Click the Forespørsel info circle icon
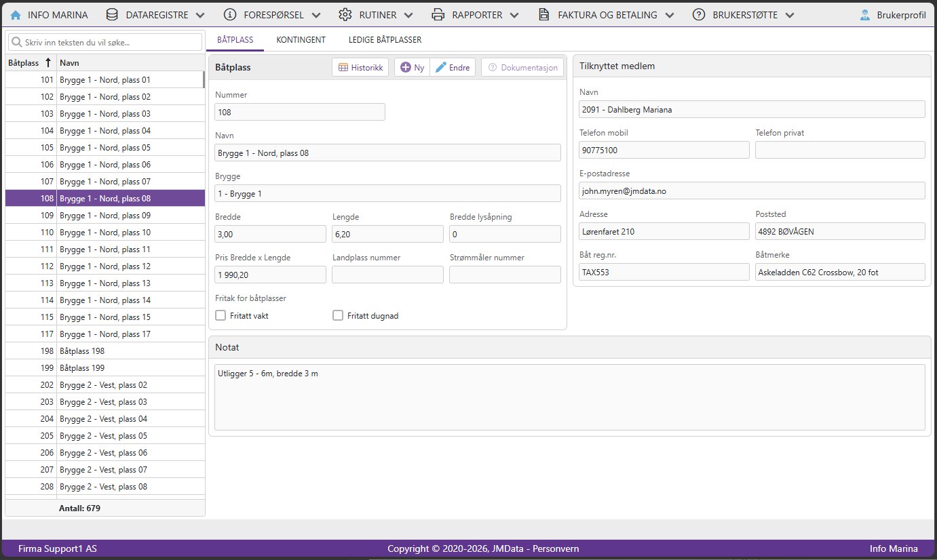Viewport: 937px width, 560px height. (x=230, y=15)
